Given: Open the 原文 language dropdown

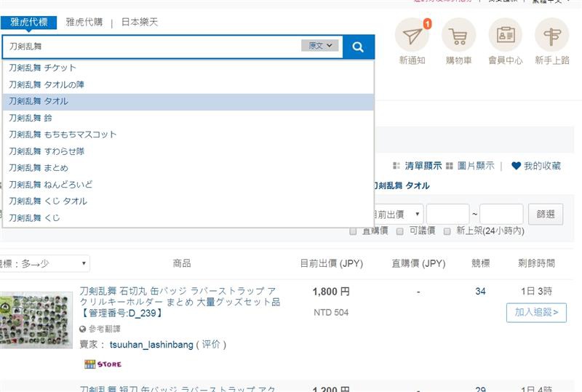Looking at the screenshot, I should (x=320, y=46).
